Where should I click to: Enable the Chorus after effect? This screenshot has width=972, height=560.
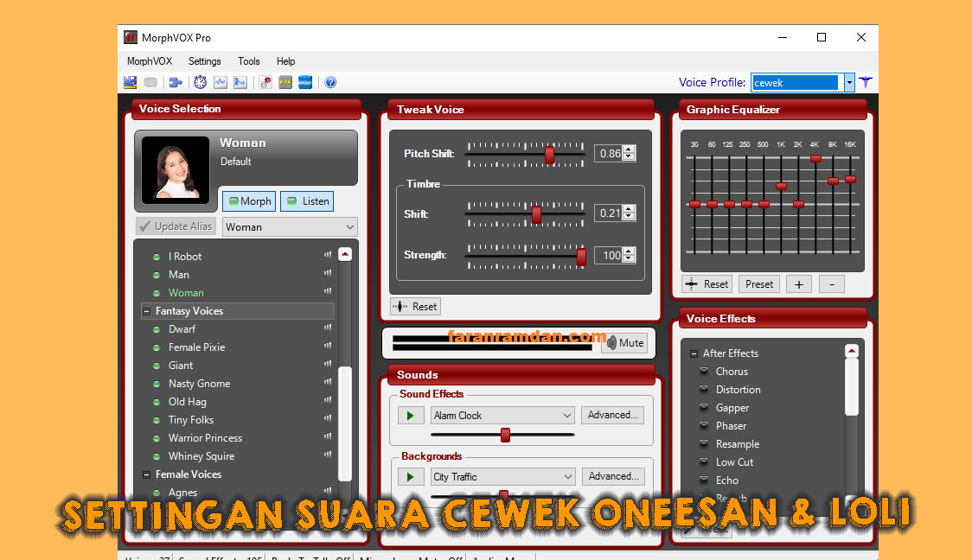tap(704, 372)
